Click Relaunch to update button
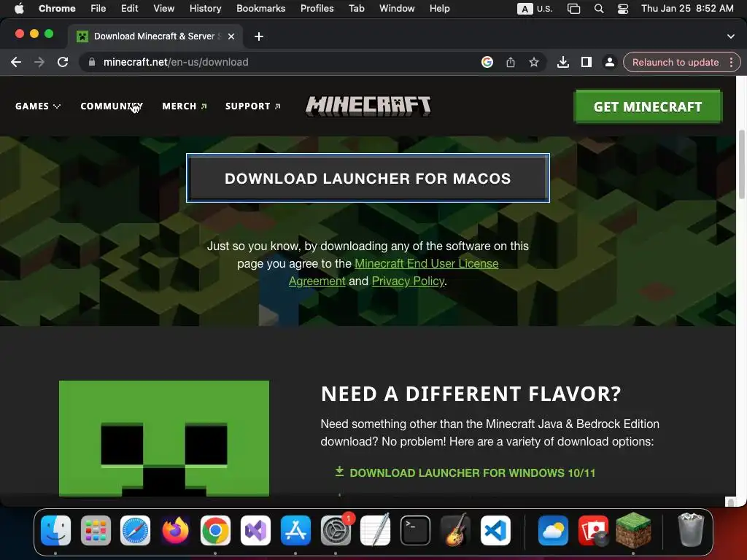 (675, 62)
